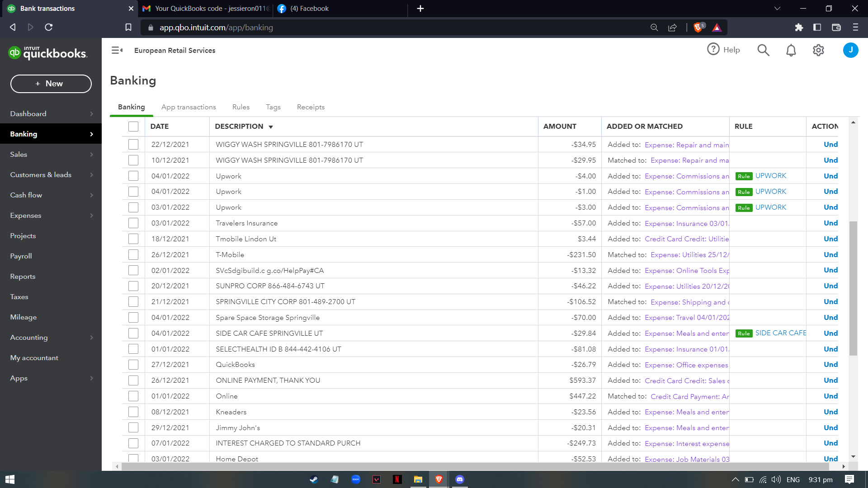The height and width of the screenshot is (488, 868).
Task: Click the browser address bar URL
Action: [x=216, y=28]
